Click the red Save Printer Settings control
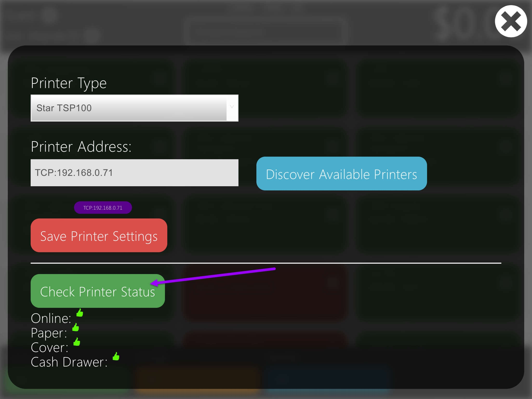The width and height of the screenshot is (532, 399). [x=99, y=235]
